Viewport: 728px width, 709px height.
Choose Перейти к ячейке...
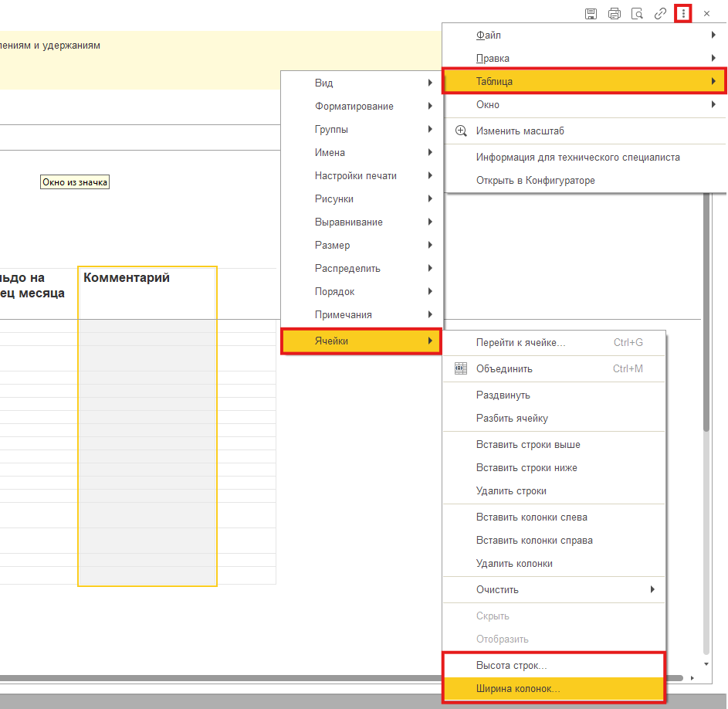pyautogui.click(x=554, y=342)
